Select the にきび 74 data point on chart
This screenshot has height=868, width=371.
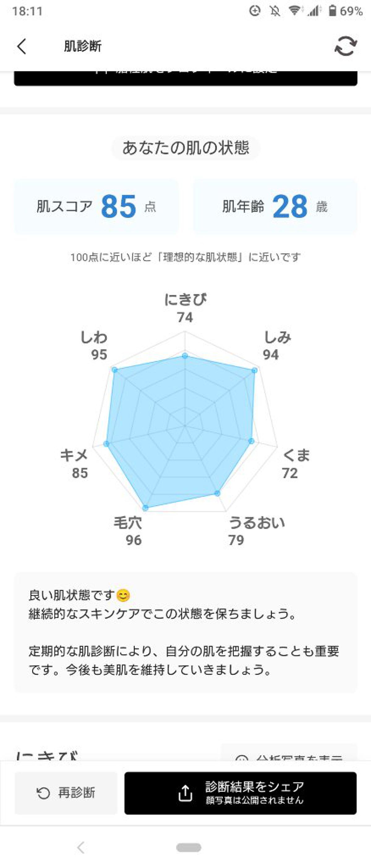[185, 356]
